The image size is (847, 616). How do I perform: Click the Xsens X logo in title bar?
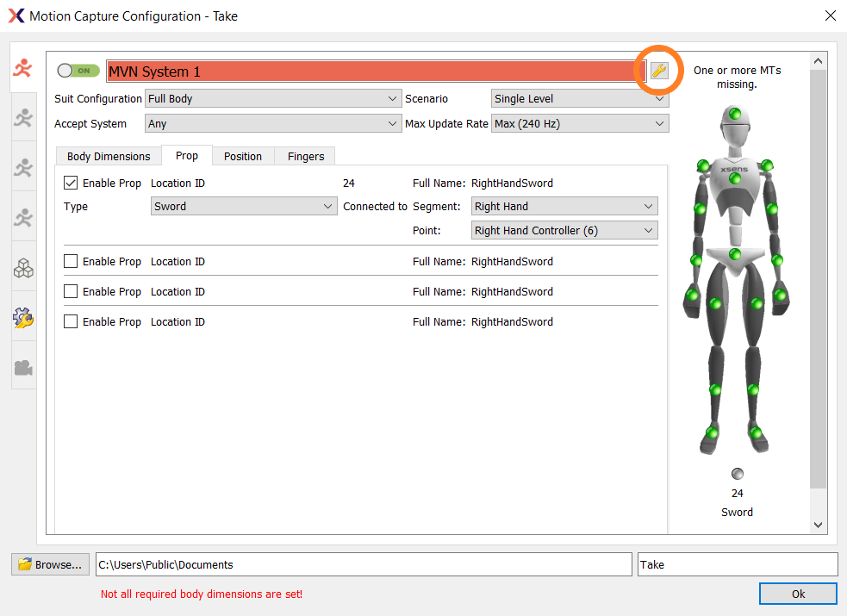coord(16,16)
